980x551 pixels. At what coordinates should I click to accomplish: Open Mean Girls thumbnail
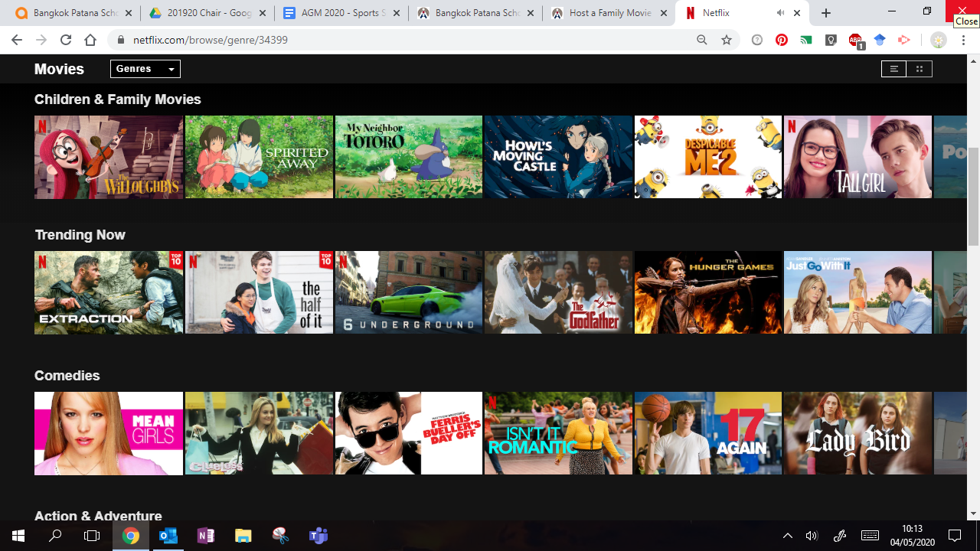[109, 433]
